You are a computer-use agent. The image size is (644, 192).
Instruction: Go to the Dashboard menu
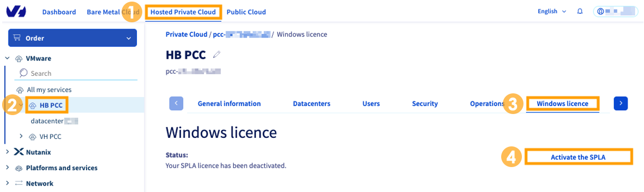(59, 12)
